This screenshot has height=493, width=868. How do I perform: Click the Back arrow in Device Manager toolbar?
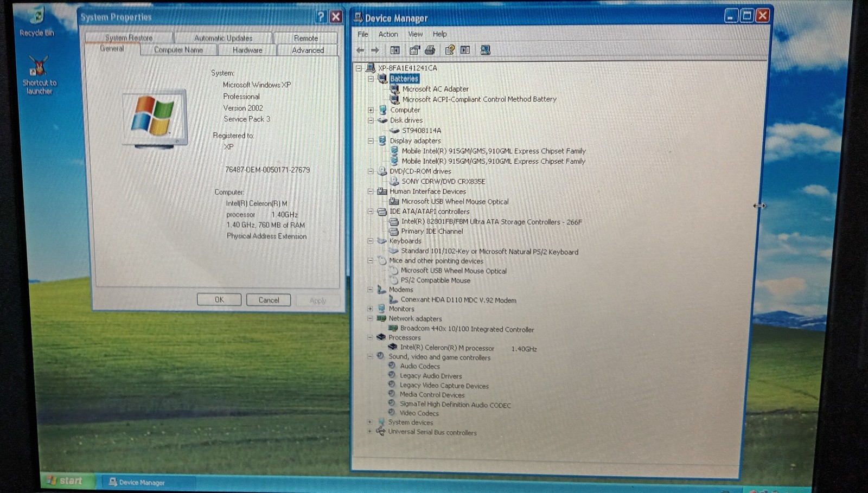click(360, 50)
